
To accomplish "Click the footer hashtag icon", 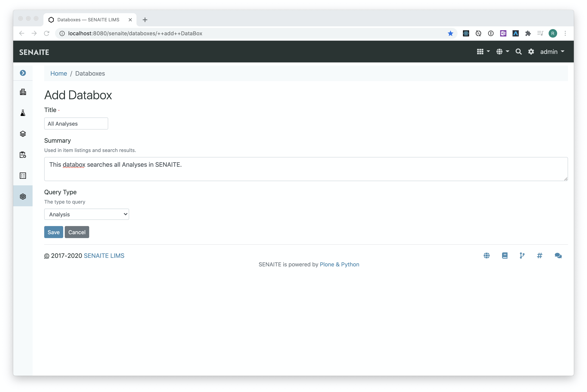I will click(x=540, y=256).
